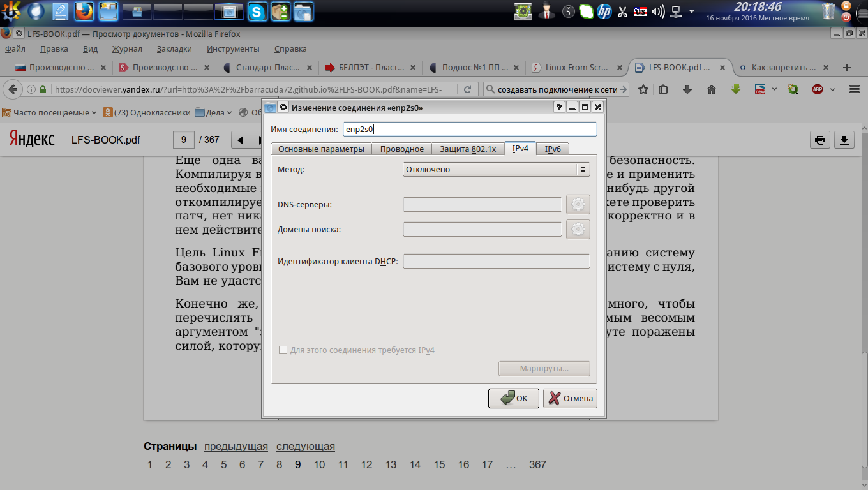The width and height of the screenshot is (868, 490).
Task: Click the red power shutdown button
Action: (x=847, y=17)
